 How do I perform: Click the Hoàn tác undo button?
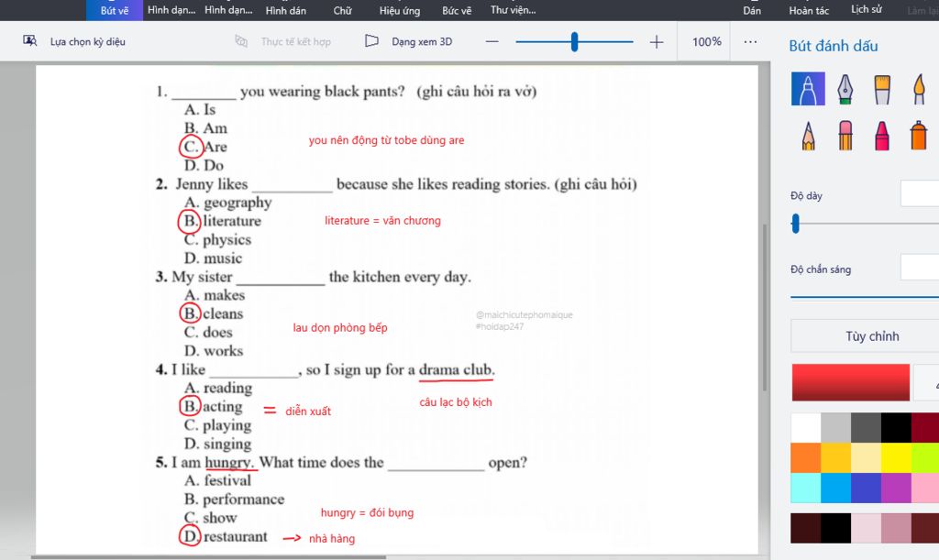809,10
